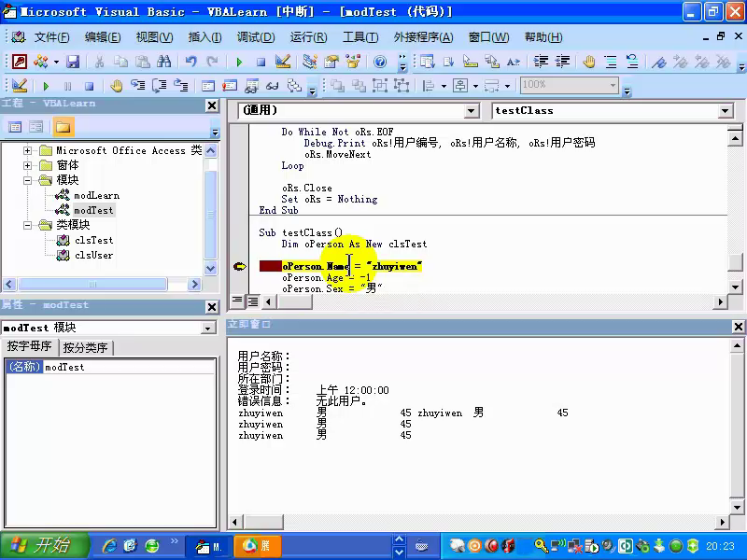Toggle bookmark with blue flag icon
Image resolution: width=747 pixels, height=560 pixels.
pyautogui.click(x=659, y=62)
